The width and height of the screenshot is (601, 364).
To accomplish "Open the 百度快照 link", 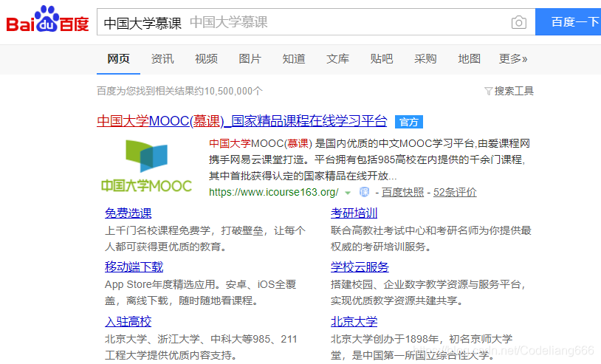I will click(x=403, y=192).
